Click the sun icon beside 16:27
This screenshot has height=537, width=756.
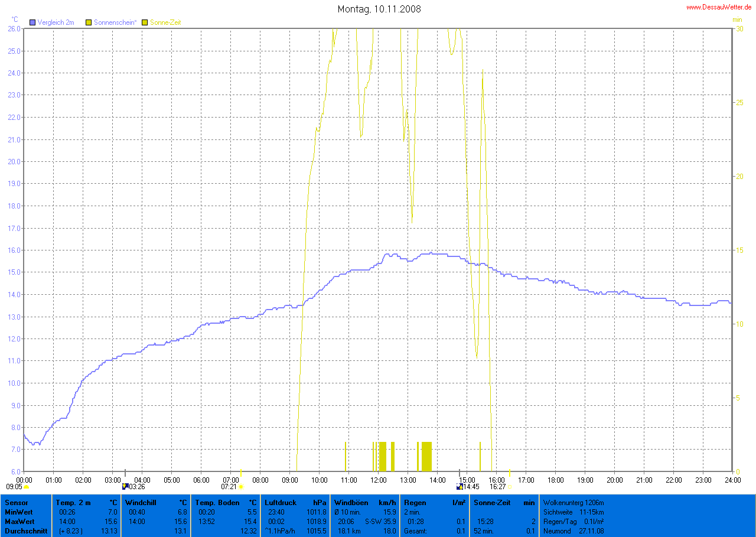click(509, 487)
